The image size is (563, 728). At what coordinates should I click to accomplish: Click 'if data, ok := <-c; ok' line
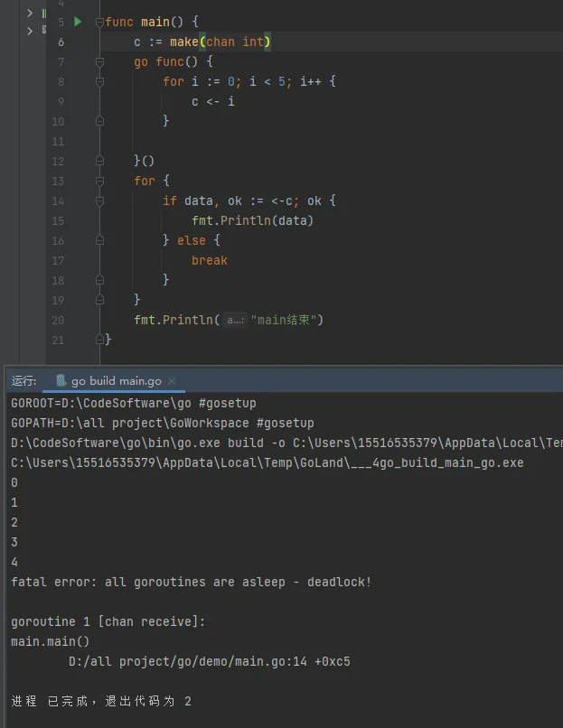pyautogui.click(x=249, y=201)
